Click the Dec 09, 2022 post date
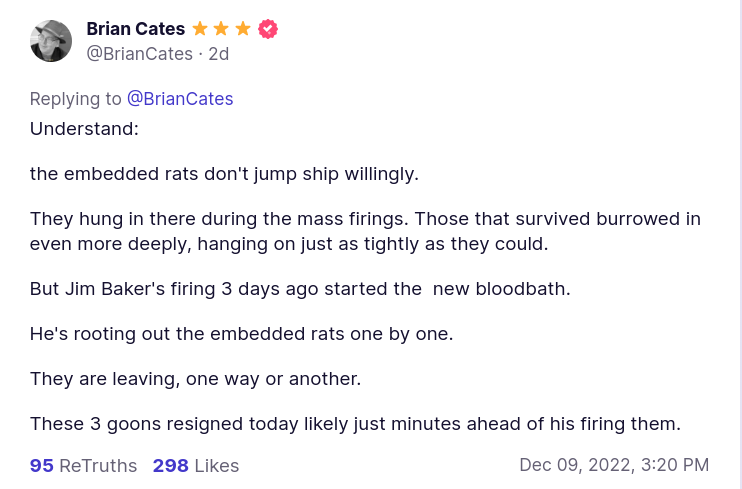 pyautogui.click(x=614, y=465)
